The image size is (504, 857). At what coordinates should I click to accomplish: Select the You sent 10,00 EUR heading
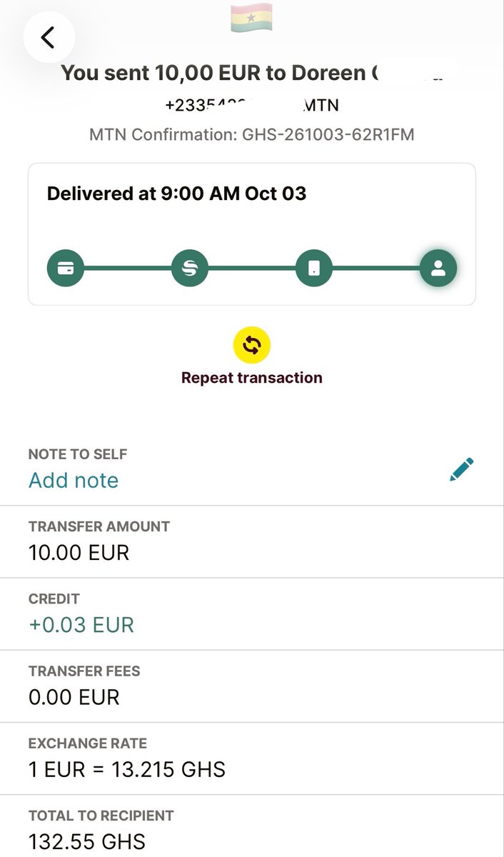click(x=252, y=74)
